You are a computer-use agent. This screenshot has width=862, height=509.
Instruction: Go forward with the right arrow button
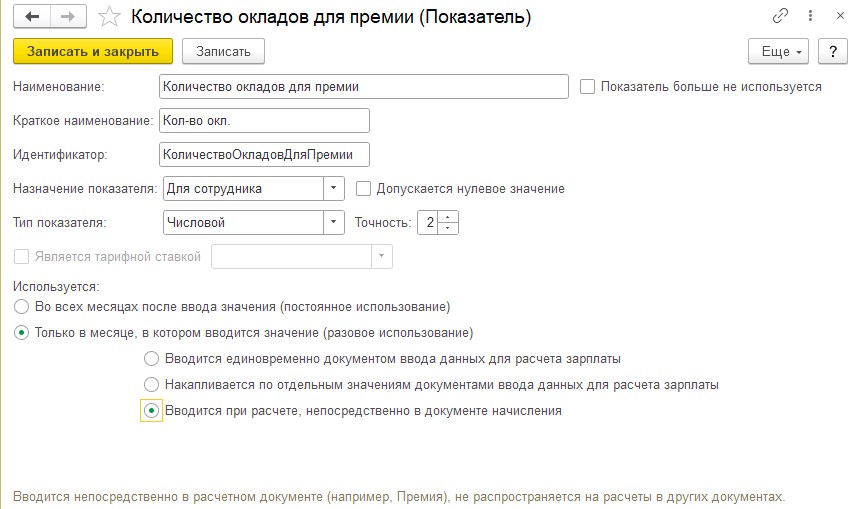tap(68, 16)
